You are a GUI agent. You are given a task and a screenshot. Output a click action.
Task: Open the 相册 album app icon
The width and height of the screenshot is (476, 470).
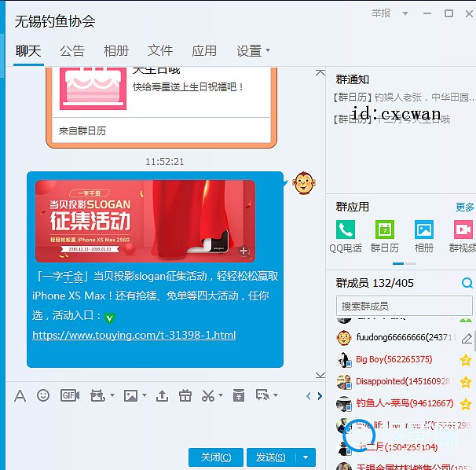click(424, 236)
